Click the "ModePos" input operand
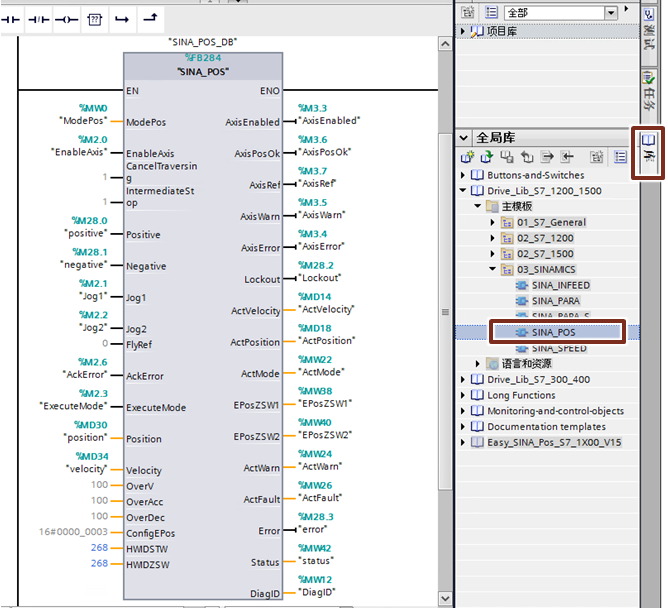Viewport: 668px width, 608px height. [83, 121]
